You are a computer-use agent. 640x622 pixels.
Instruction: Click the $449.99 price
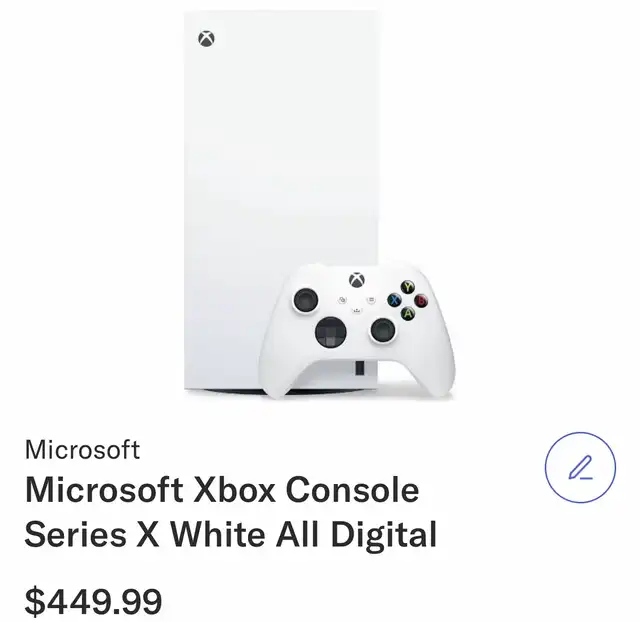pos(93,602)
